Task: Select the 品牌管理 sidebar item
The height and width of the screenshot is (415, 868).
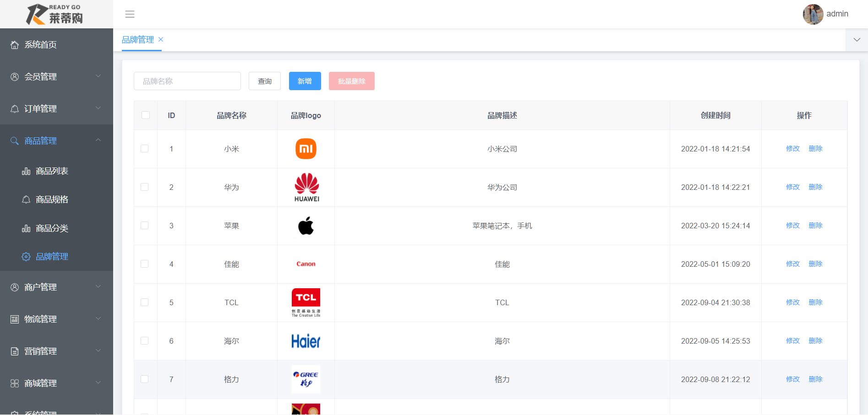Action: click(56, 257)
